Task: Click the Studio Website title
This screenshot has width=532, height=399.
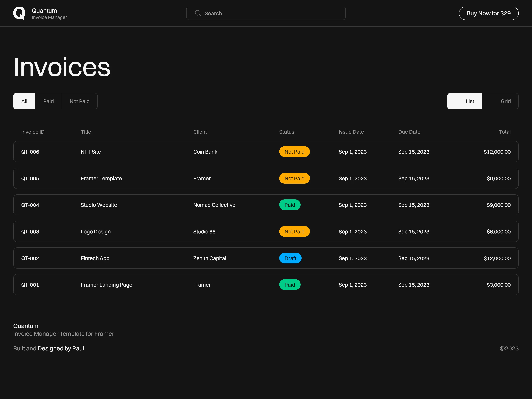Action: pos(99,205)
